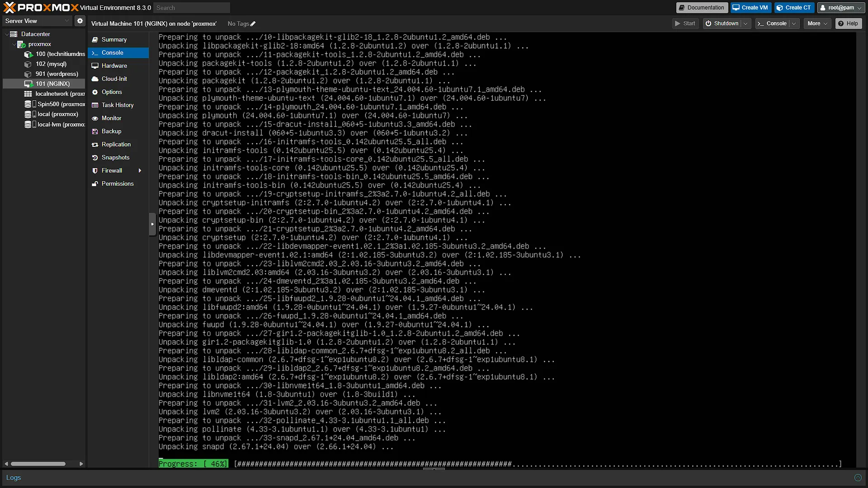
Task: Click the Help button
Action: (x=849, y=23)
